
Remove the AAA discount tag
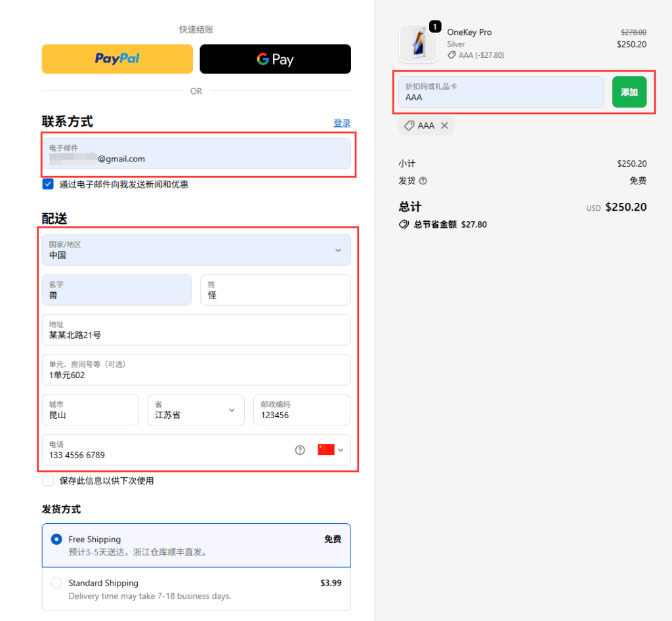point(444,125)
